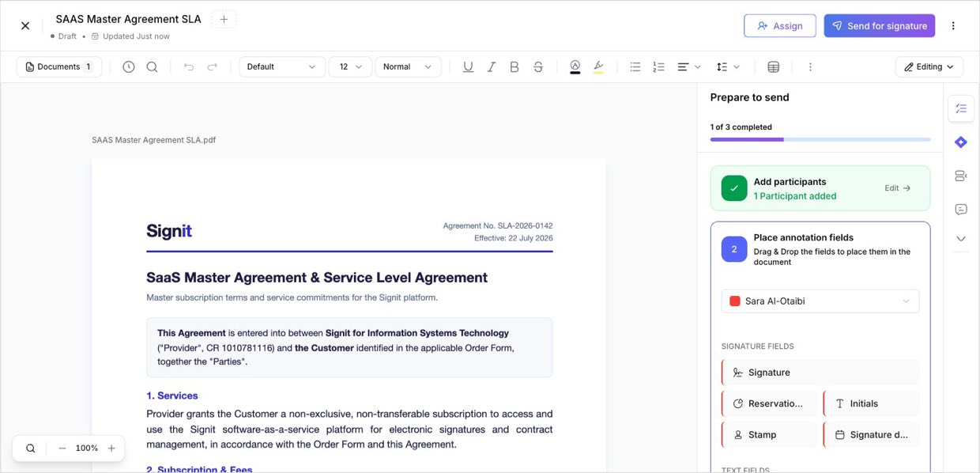Click the "Updated Just now" status
The height and width of the screenshot is (473, 980).
tap(136, 36)
